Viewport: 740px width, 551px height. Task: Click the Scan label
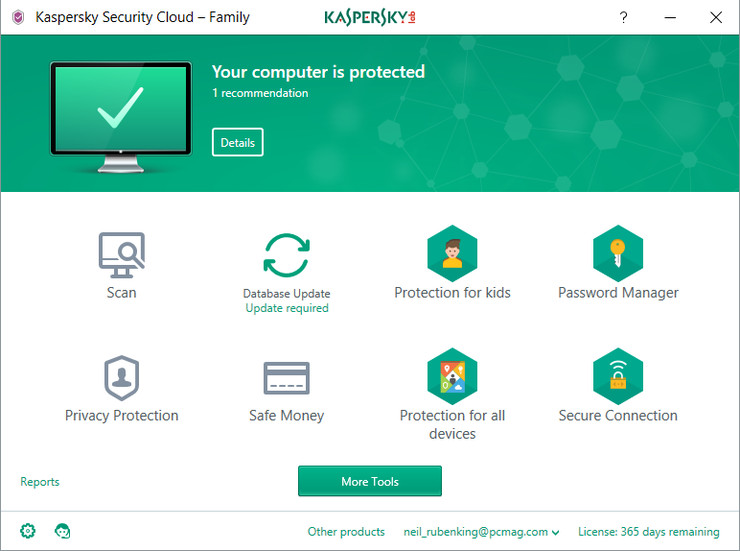point(122,292)
